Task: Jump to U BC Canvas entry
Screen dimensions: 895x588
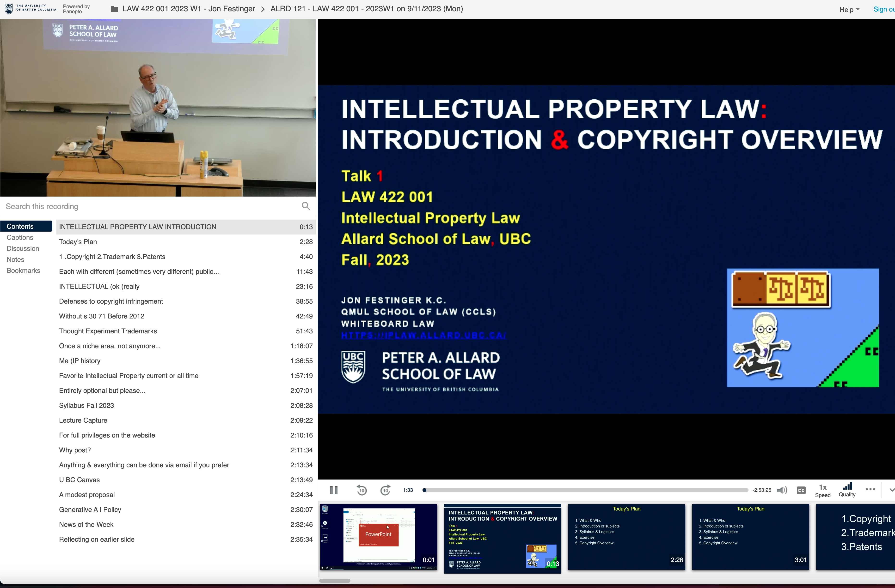Action: point(186,480)
